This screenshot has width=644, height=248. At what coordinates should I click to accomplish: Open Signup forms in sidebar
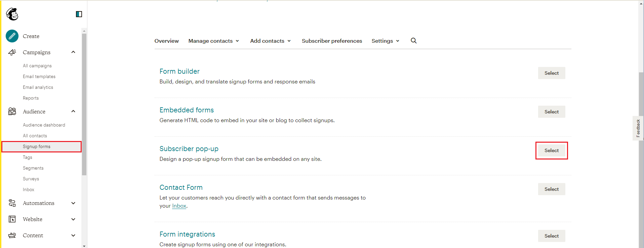point(37,147)
